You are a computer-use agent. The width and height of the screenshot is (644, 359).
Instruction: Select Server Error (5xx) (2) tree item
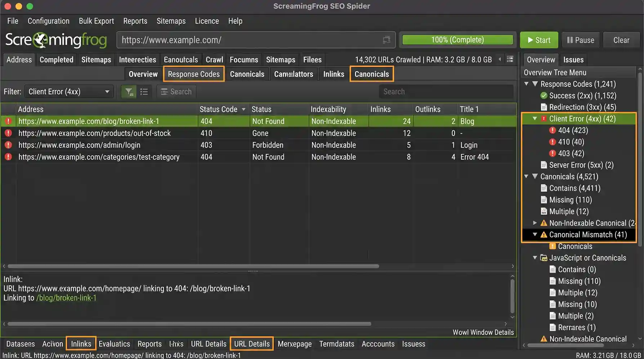click(x=581, y=165)
